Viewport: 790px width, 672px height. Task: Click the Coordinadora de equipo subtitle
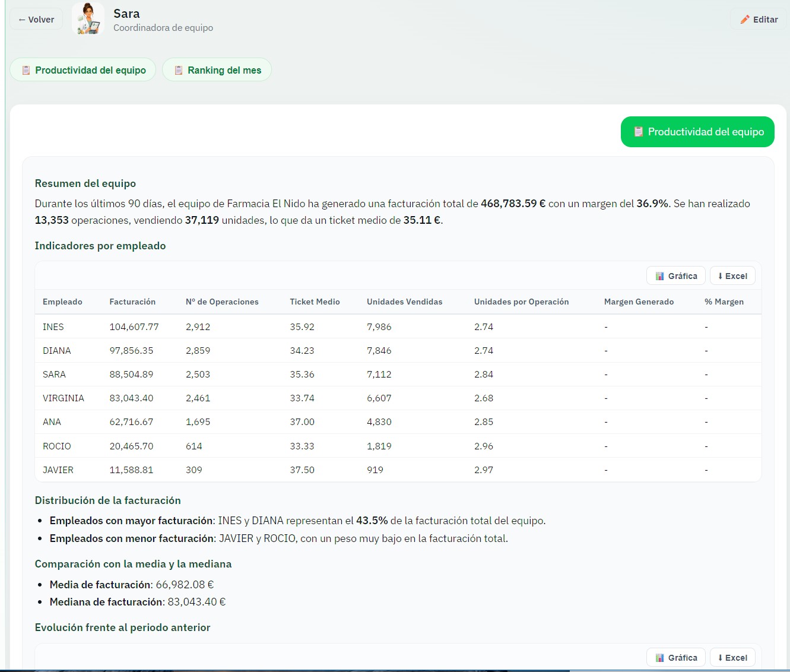coord(163,28)
